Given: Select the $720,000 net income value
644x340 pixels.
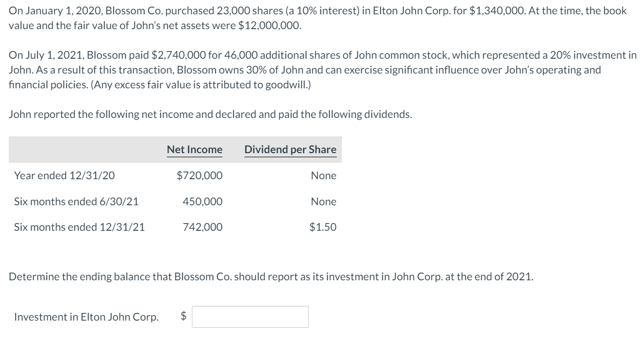Looking at the screenshot, I should (x=199, y=175).
